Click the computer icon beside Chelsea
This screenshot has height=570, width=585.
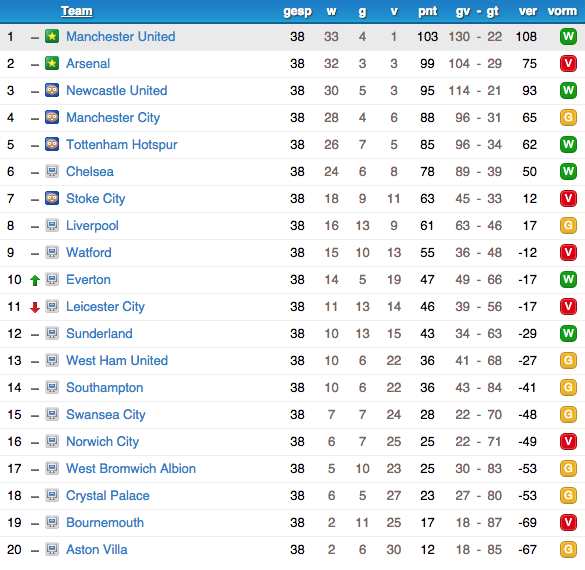[x=52, y=171]
